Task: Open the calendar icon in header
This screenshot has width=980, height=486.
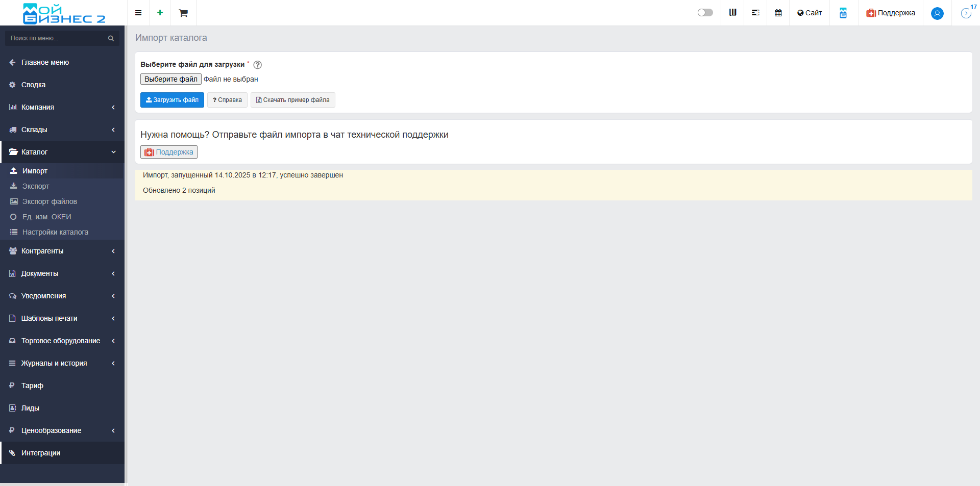Action: point(778,13)
